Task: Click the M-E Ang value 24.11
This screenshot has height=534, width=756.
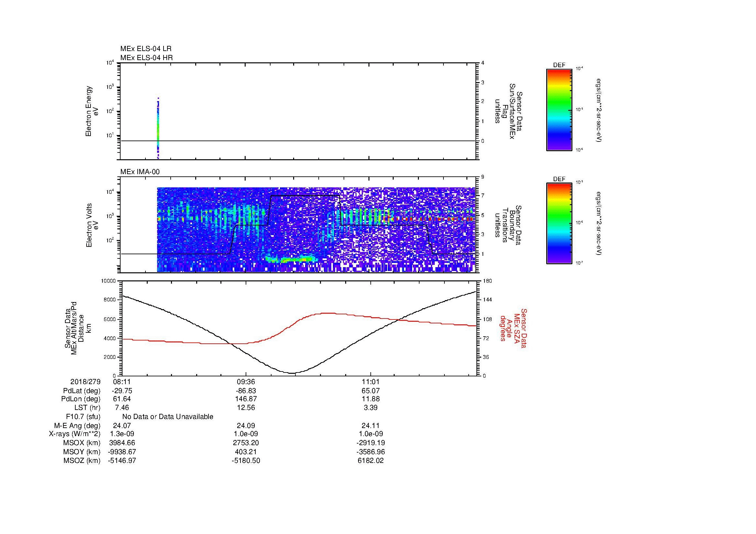Action: pyautogui.click(x=371, y=425)
